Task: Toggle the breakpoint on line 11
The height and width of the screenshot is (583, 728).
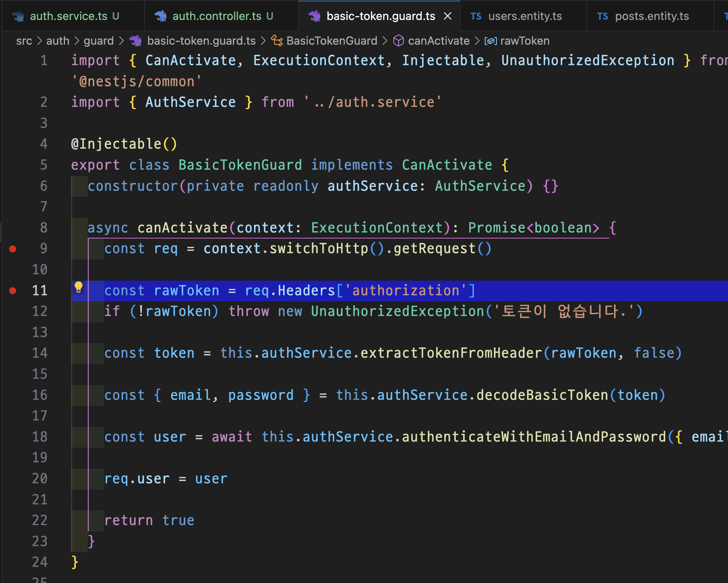Action: tap(13, 291)
